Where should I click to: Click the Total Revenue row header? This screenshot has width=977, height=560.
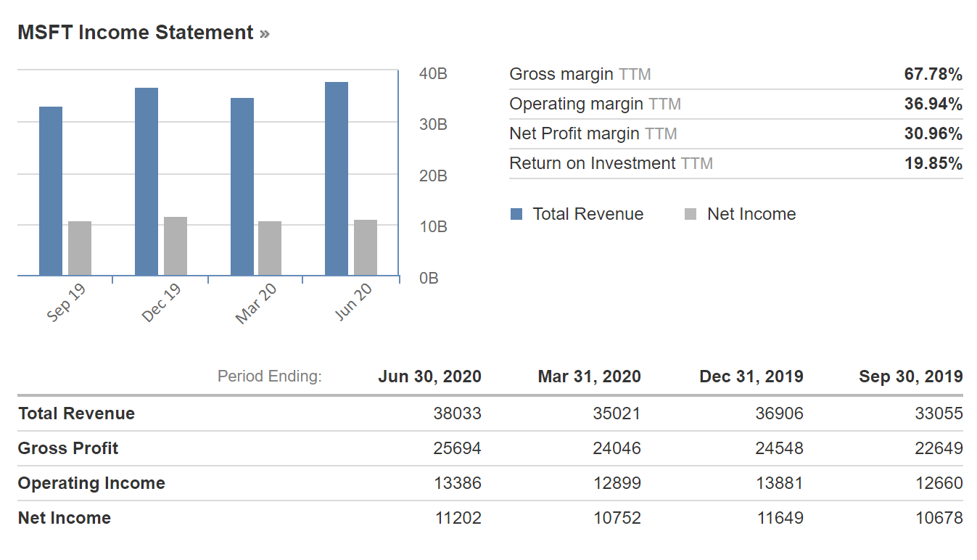tap(76, 413)
